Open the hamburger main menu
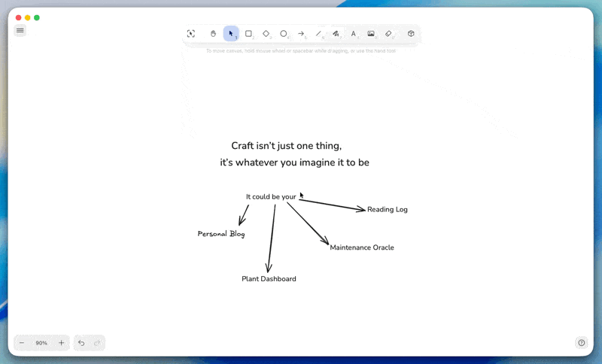 coord(20,30)
